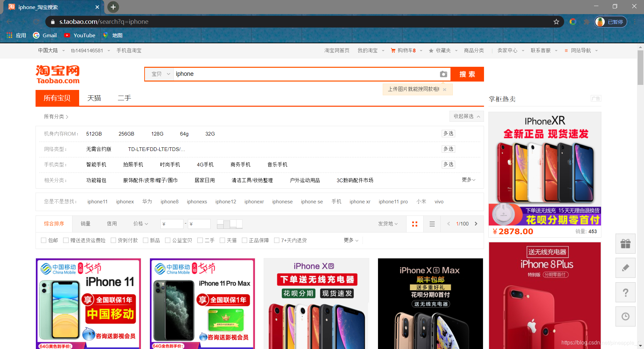Image resolution: width=644 pixels, height=349 pixels.
Task: Switch to the 二手 tab
Action: click(124, 98)
